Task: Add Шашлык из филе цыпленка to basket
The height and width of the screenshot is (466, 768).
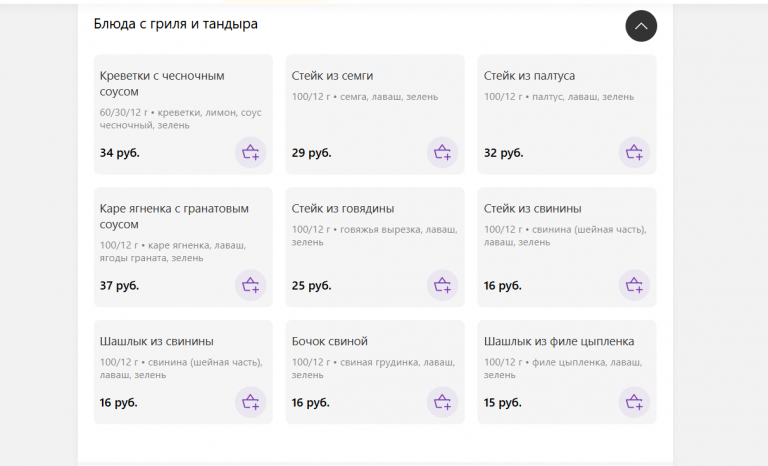Action: 634,402
